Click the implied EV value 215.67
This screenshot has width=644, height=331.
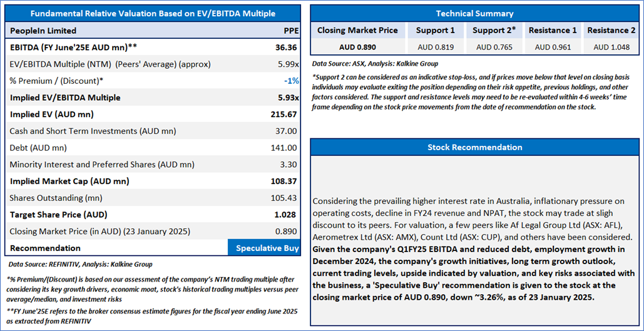point(284,114)
